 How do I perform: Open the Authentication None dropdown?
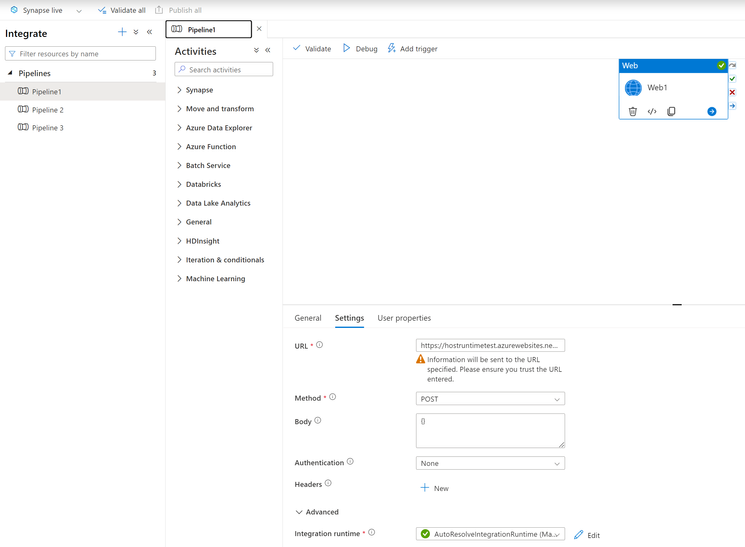coord(490,463)
